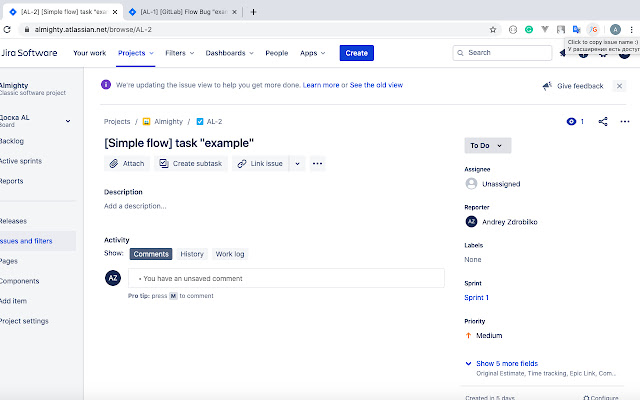Viewport: 640px width, 400px height.
Task: Expand Show 5 more fields
Action: click(507, 363)
